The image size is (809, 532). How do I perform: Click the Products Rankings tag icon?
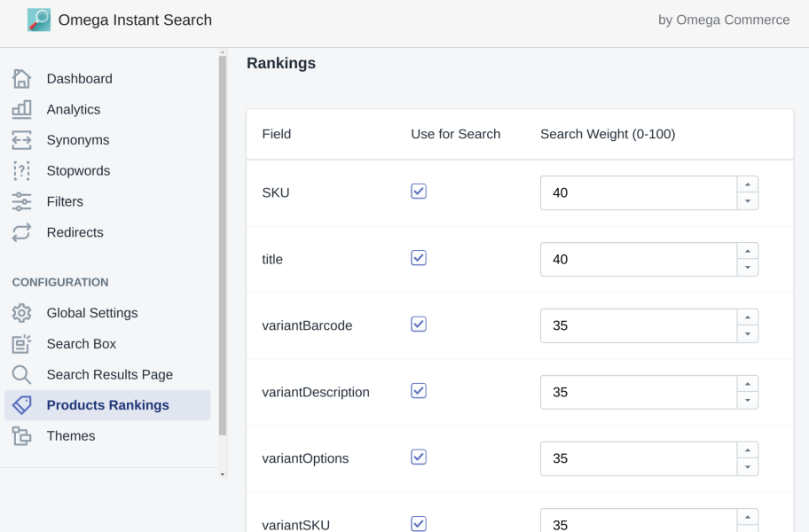(x=21, y=405)
